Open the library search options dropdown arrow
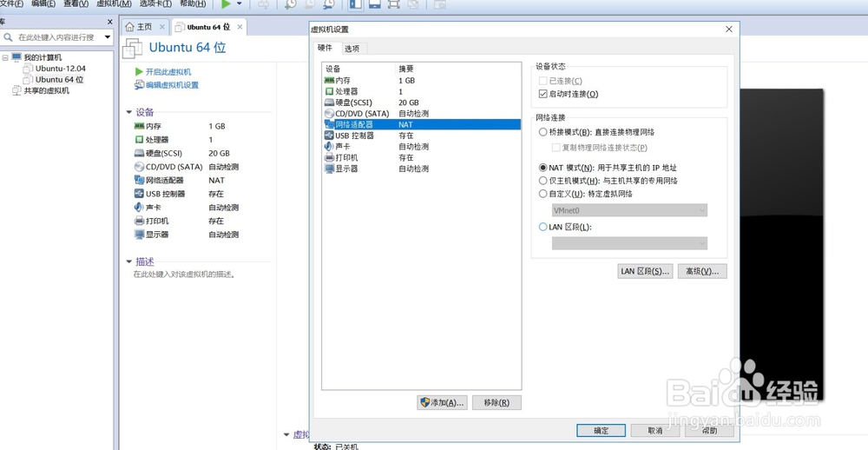Screen dimensions: 868x450 [x=108, y=37]
